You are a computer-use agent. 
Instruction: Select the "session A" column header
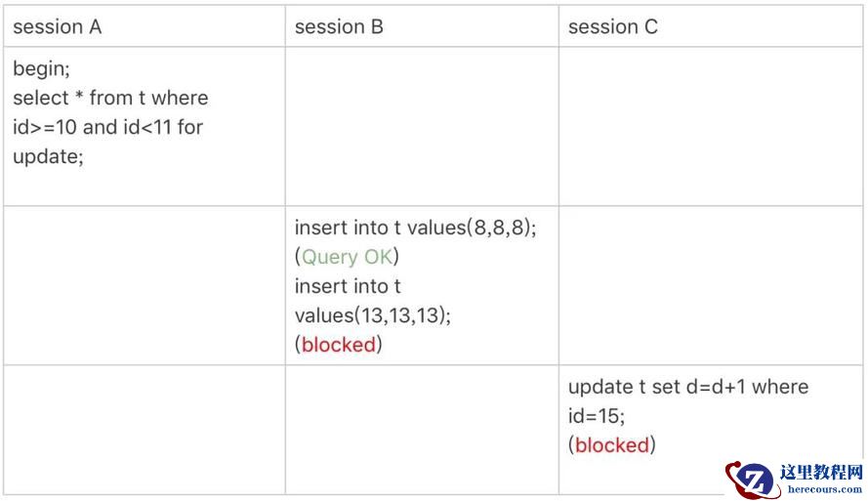[x=57, y=27]
